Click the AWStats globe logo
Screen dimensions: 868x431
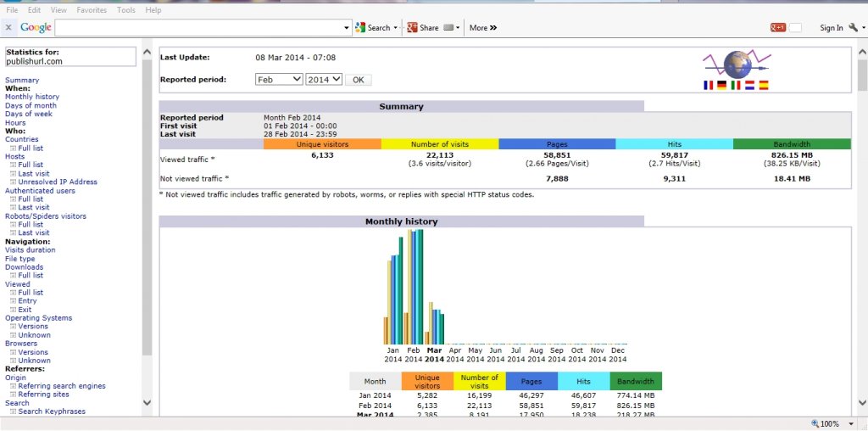click(x=737, y=64)
